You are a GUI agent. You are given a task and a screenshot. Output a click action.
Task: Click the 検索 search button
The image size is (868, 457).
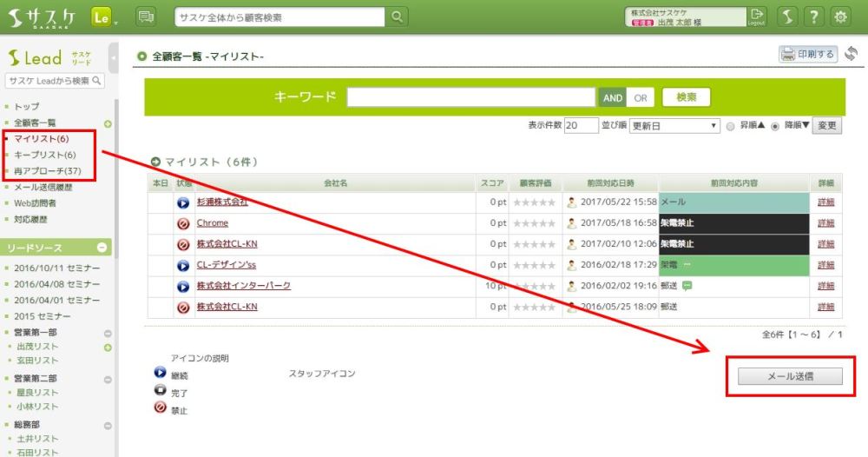pos(687,97)
